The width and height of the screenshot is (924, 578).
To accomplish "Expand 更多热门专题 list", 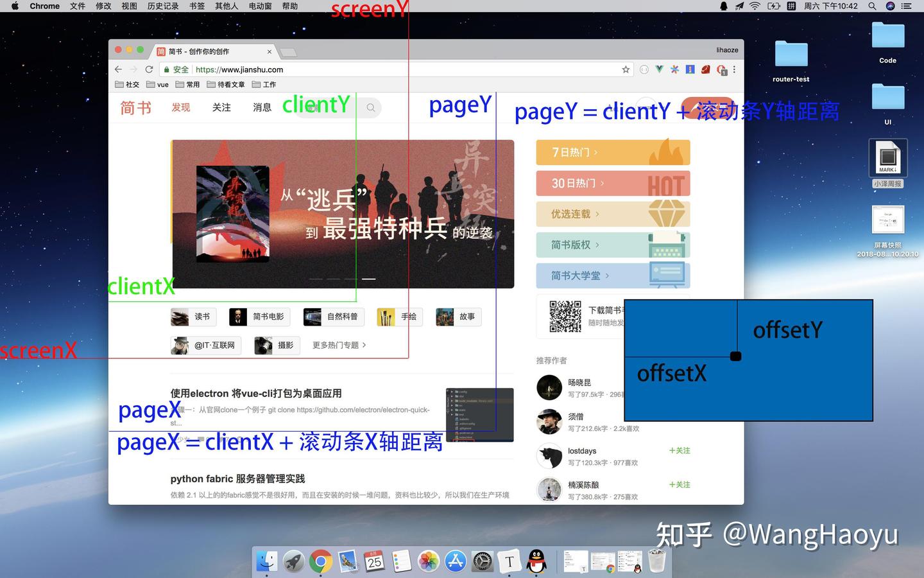I will (338, 345).
